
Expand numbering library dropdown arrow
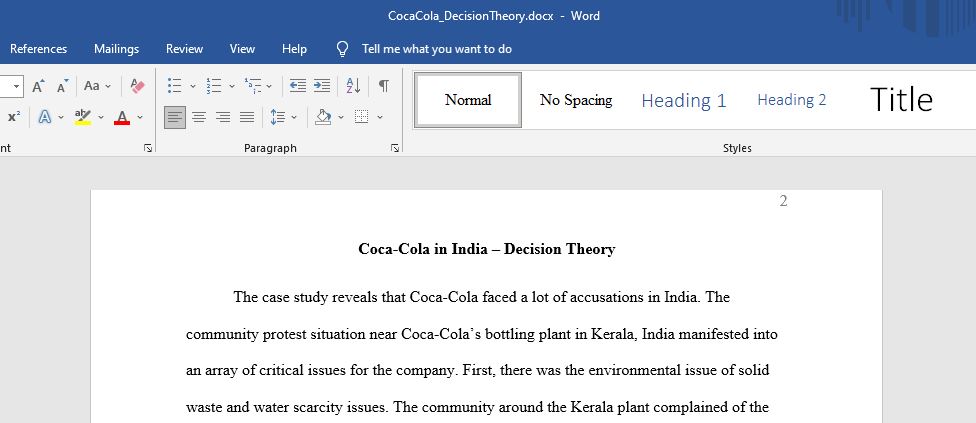pos(232,86)
